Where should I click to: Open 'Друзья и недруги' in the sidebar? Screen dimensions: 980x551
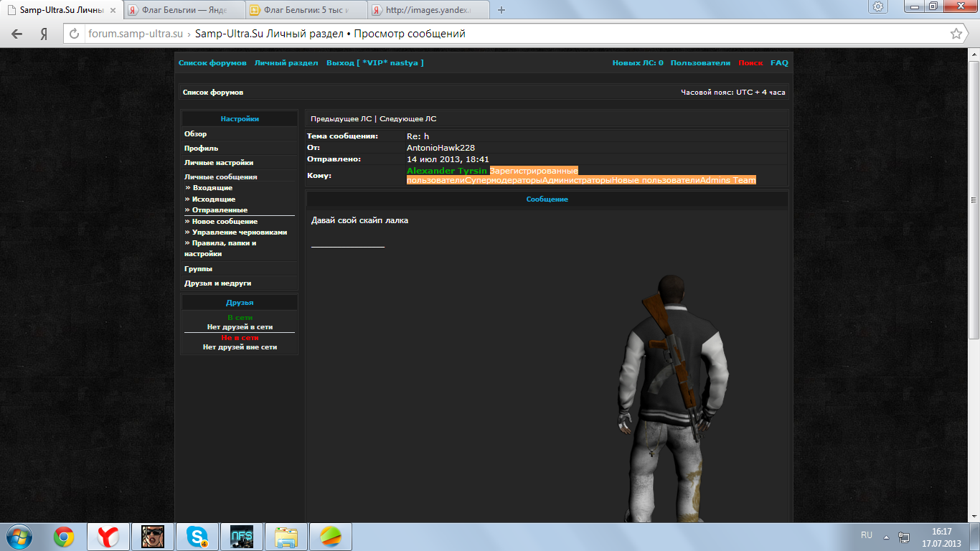point(217,283)
